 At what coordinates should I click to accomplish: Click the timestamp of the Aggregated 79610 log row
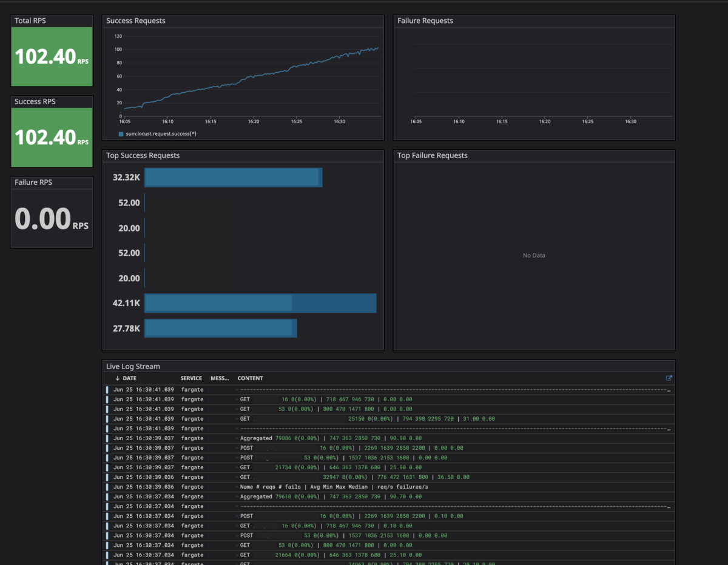(x=143, y=496)
